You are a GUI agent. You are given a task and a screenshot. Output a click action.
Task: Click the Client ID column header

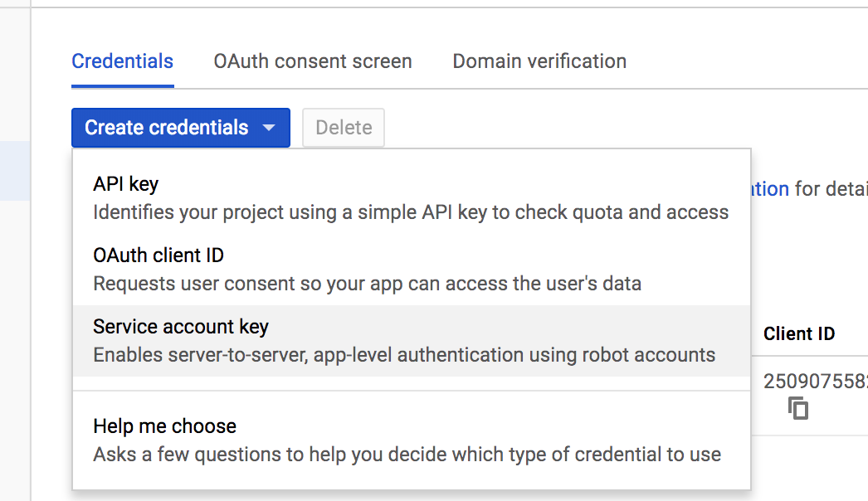[798, 333]
